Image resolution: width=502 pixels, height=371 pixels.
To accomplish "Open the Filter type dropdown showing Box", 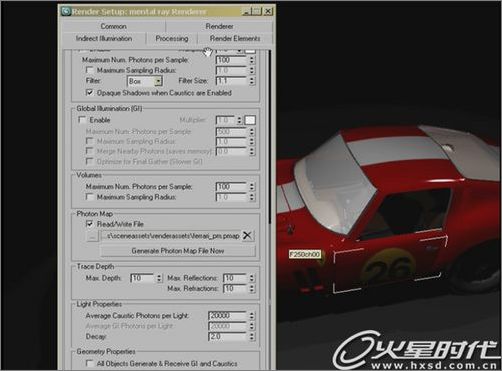I will [145, 81].
